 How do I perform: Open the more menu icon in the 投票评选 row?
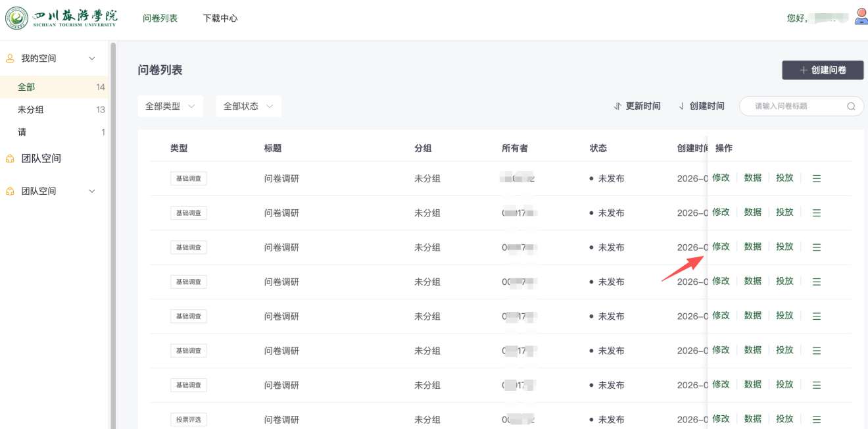(x=817, y=419)
